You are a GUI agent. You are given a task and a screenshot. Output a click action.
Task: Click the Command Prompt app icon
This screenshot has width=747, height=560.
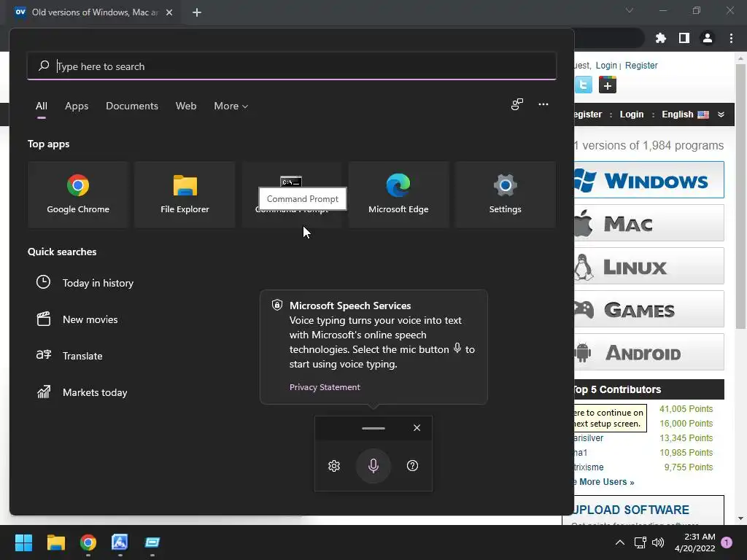tap(291, 182)
